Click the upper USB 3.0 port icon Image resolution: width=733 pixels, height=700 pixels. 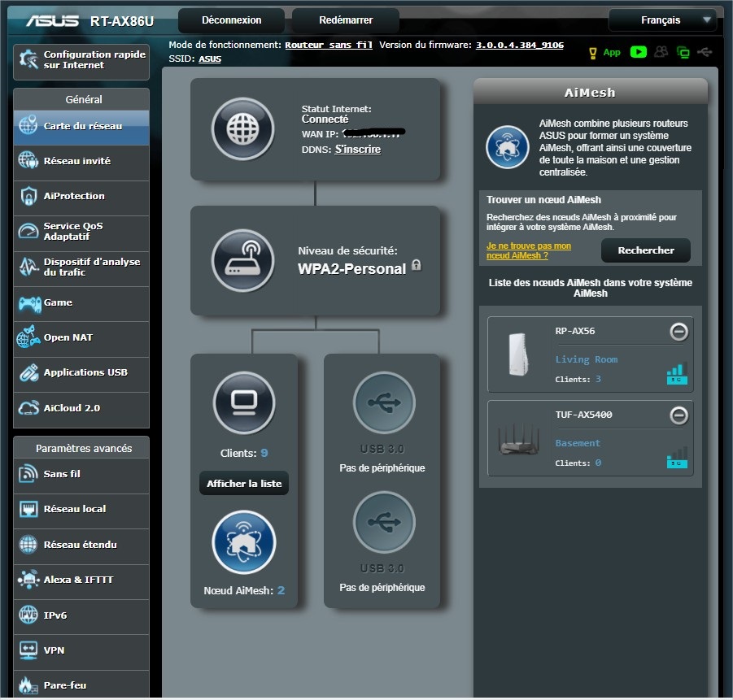pyautogui.click(x=384, y=402)
